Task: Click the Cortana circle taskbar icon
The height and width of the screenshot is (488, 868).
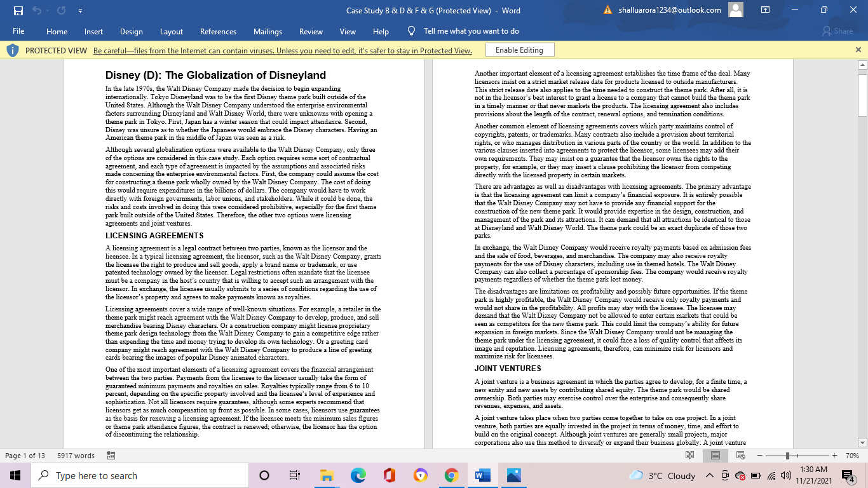Action: [x=264, y=475]
